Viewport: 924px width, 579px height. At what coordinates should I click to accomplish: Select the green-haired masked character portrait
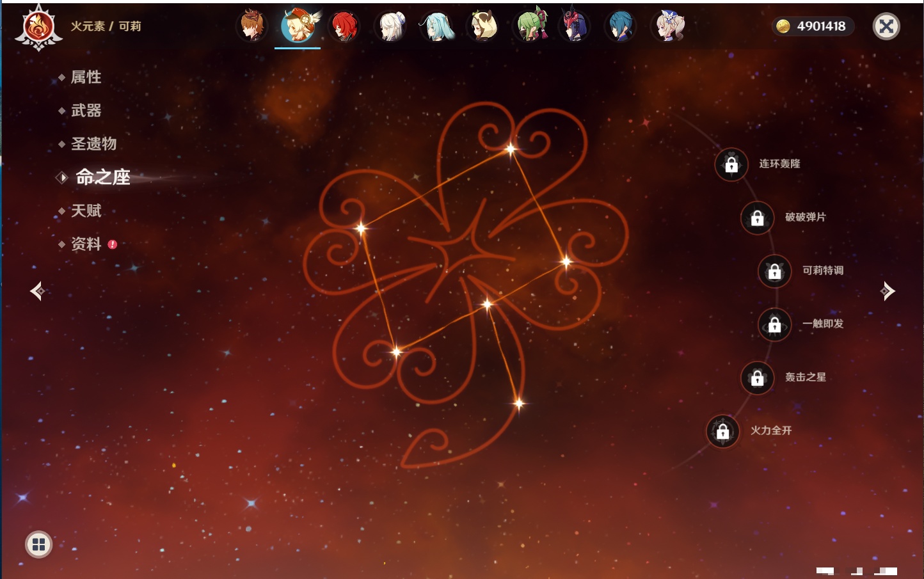[531, 26]
